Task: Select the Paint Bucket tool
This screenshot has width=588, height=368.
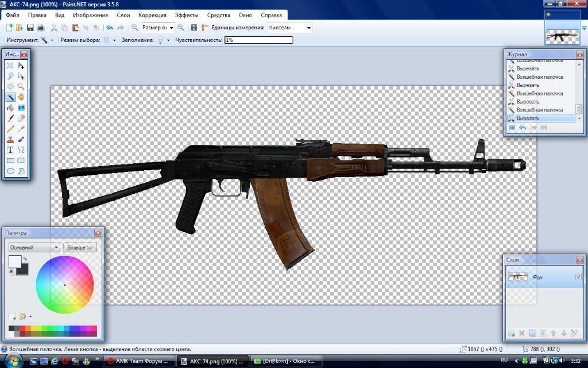Action: pyautogui.click(x=10, y=108)
